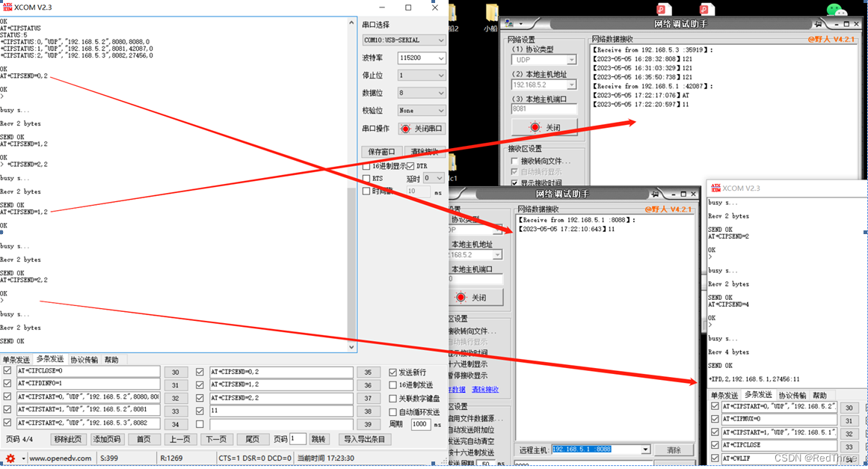Click the 导入导出条目 button
Viewport: 868px width, 469px height.
coord(363,439)
